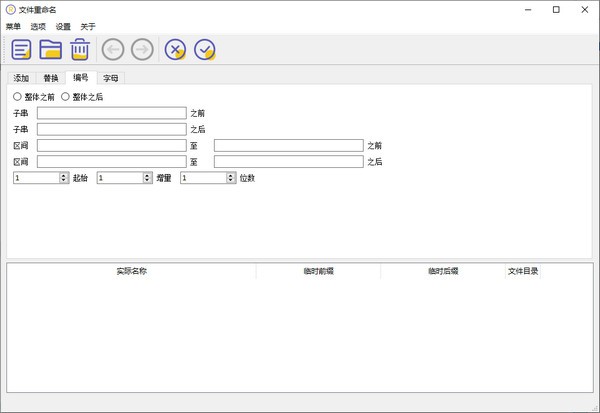Click the 临时前缀 column header
Image resolution: width=600 pixels, height=413 pixels.
click(318, 271)
